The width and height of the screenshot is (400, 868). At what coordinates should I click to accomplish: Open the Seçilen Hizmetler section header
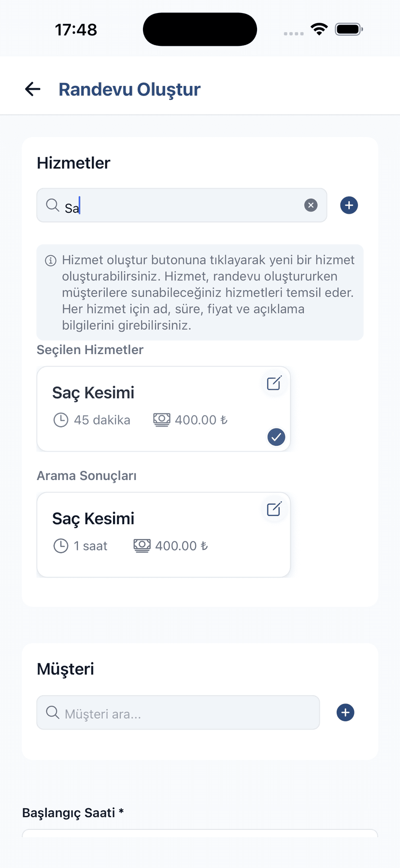(x=90, y=349)
